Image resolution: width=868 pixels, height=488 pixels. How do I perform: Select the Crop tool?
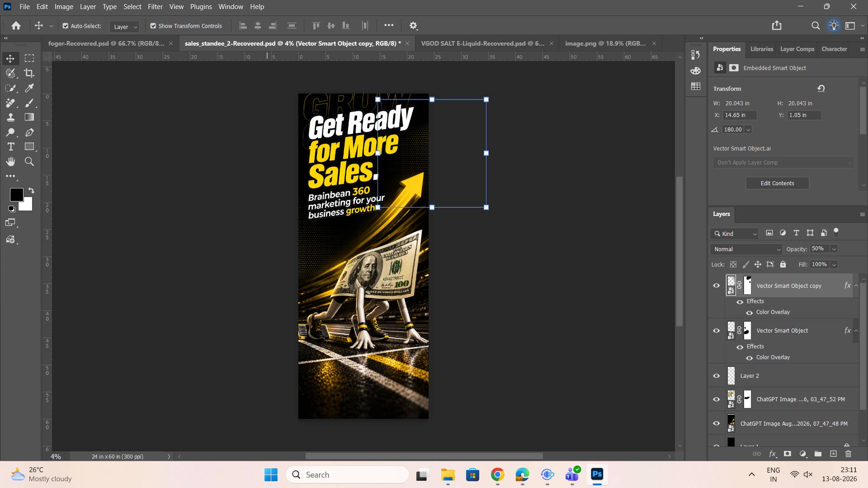point(29,73)
